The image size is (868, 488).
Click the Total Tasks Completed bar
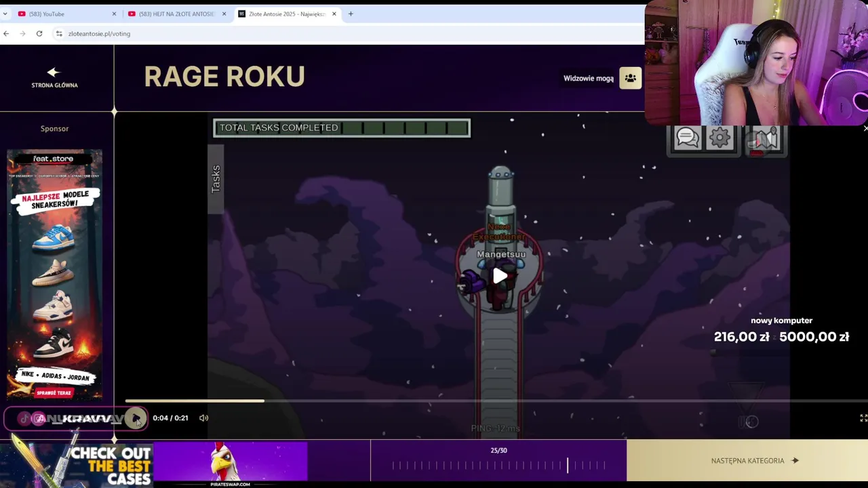[342, 127]
